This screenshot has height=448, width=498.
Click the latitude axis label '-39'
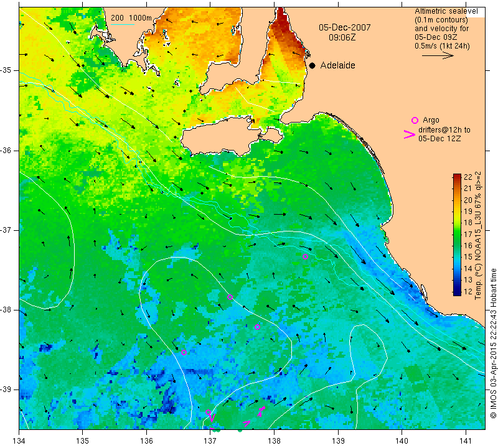6,390
